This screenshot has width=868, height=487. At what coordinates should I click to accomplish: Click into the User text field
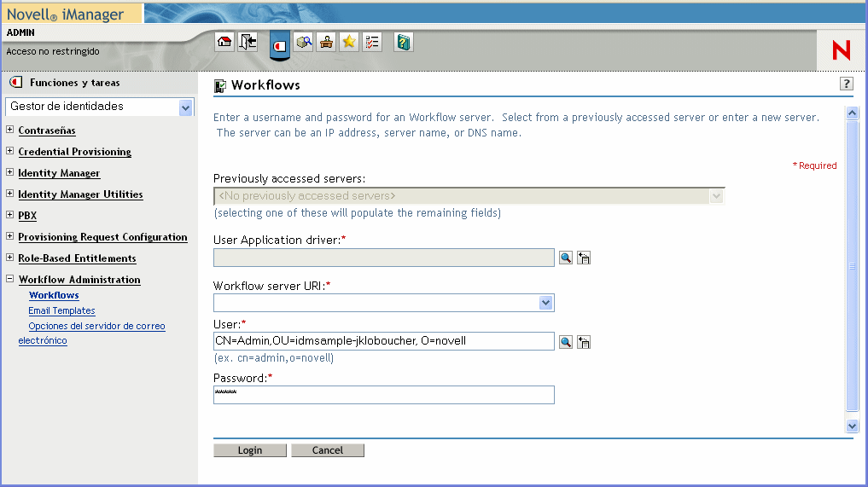coord(383,341)
